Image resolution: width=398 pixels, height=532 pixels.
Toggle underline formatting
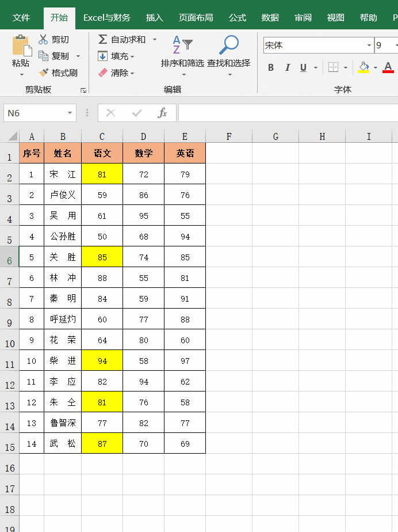(x=304, y=67)
